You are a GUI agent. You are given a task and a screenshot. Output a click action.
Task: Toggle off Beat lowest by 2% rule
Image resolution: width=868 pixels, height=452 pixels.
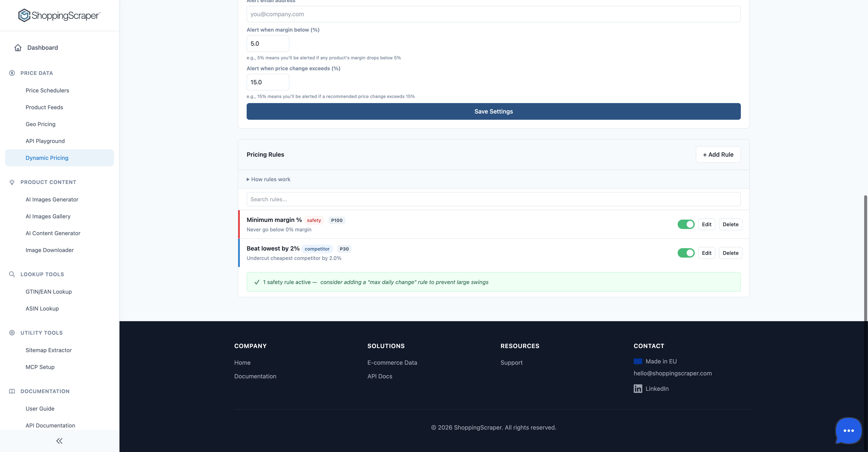(x=686, y=253)
